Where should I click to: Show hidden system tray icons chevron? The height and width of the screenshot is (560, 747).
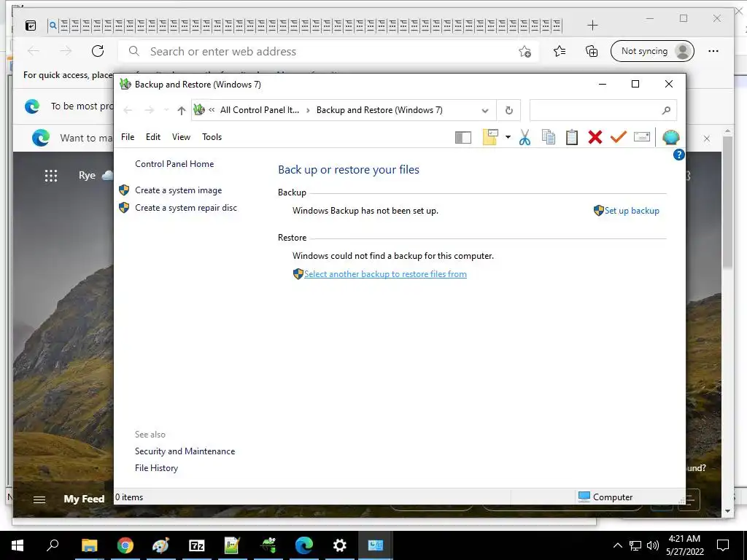[x=617, y=545]
